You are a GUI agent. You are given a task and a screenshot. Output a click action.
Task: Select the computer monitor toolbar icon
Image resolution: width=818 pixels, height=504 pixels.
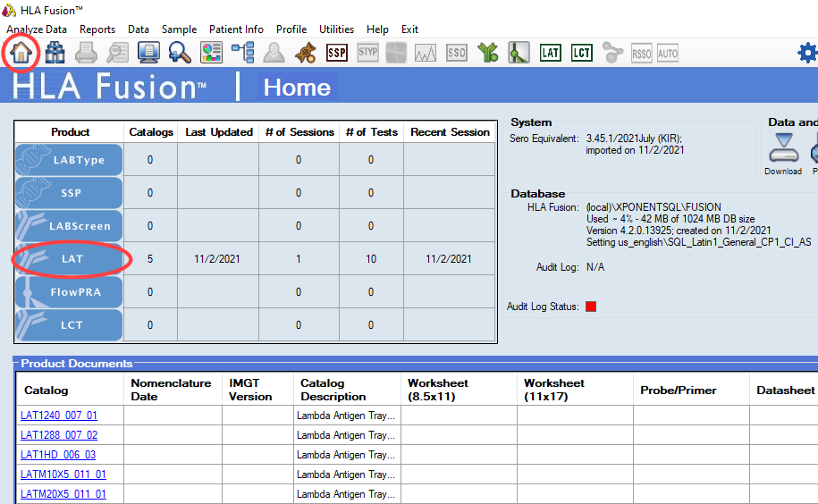(x=148, y=53)
